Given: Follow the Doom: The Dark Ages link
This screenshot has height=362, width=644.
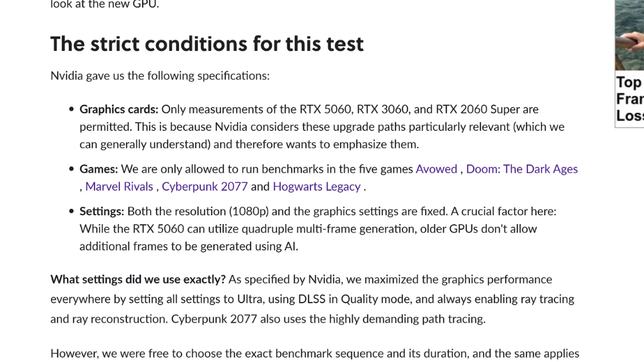Looking at the screenshot, I should pos(522,169).
